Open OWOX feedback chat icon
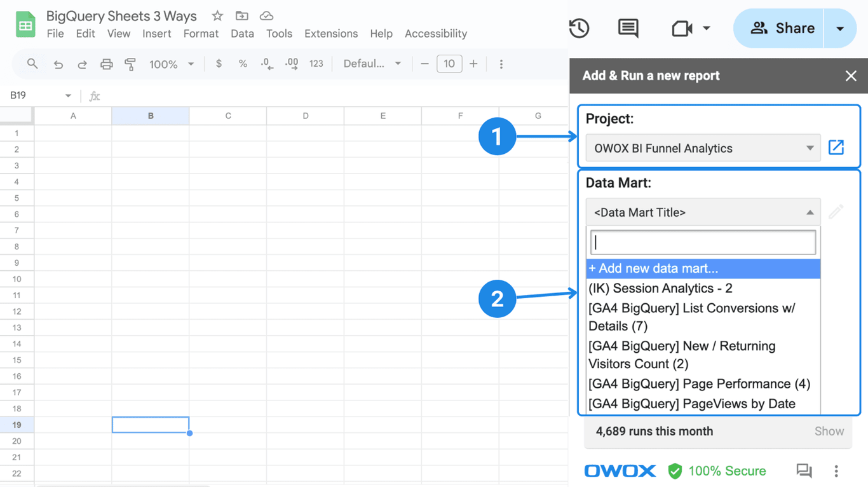Screen dimensions: 868x487 [x=804, y=470]
